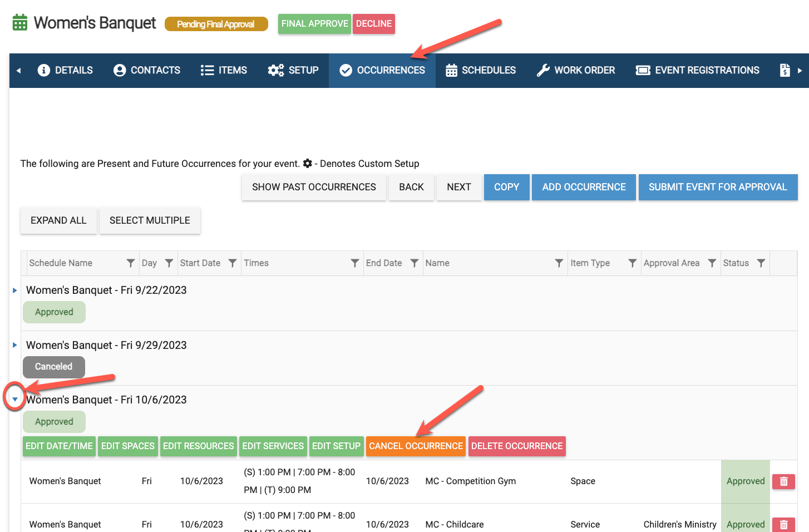
Task: Click the Schedule Name column filter icon
Action: click(x=130, y=263)
